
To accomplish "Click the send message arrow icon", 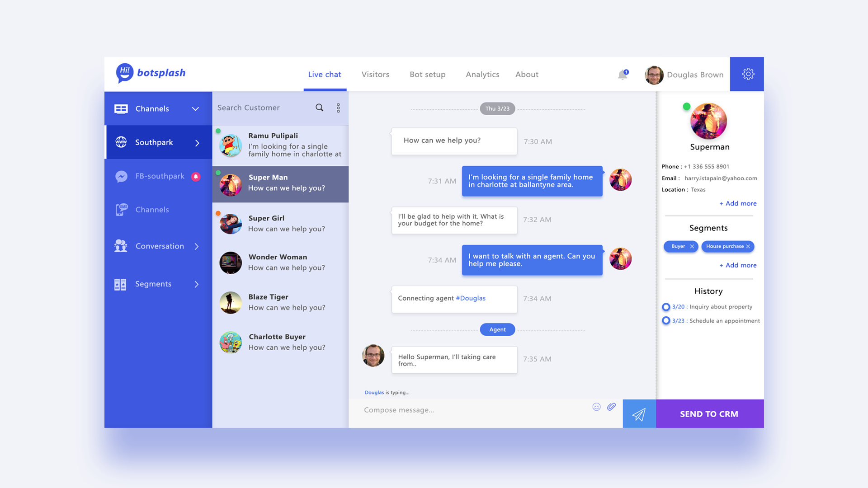I will (638, 413).
